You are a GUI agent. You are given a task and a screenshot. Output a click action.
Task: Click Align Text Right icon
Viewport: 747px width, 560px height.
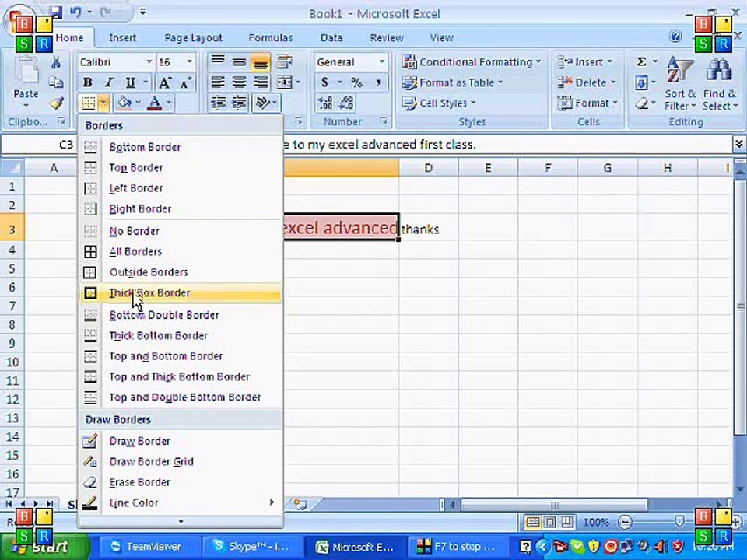click(261, 82)
